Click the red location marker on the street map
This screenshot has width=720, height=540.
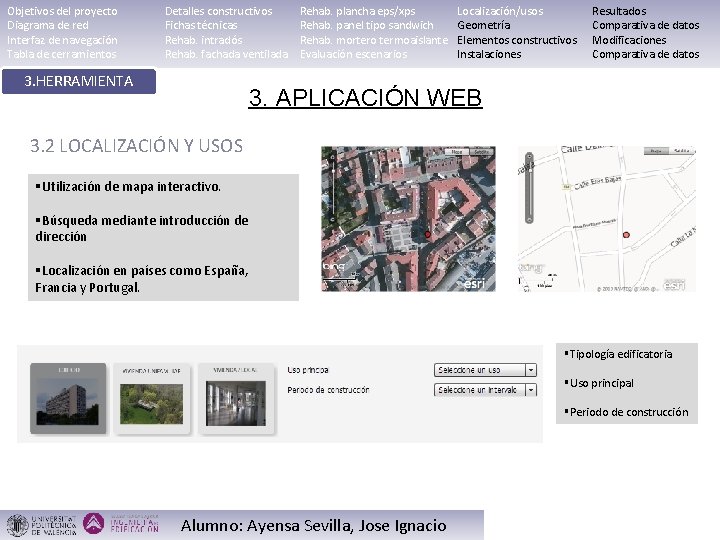(626, 235)
